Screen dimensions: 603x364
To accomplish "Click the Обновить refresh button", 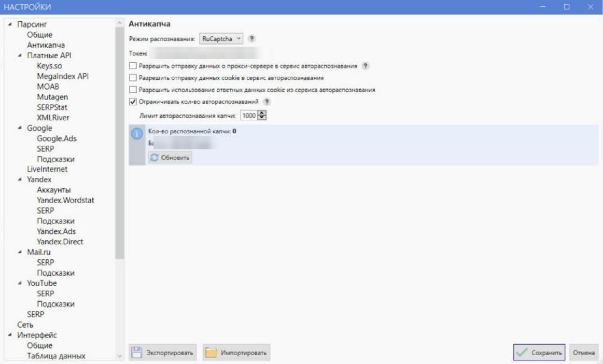I will click(170, 158).
